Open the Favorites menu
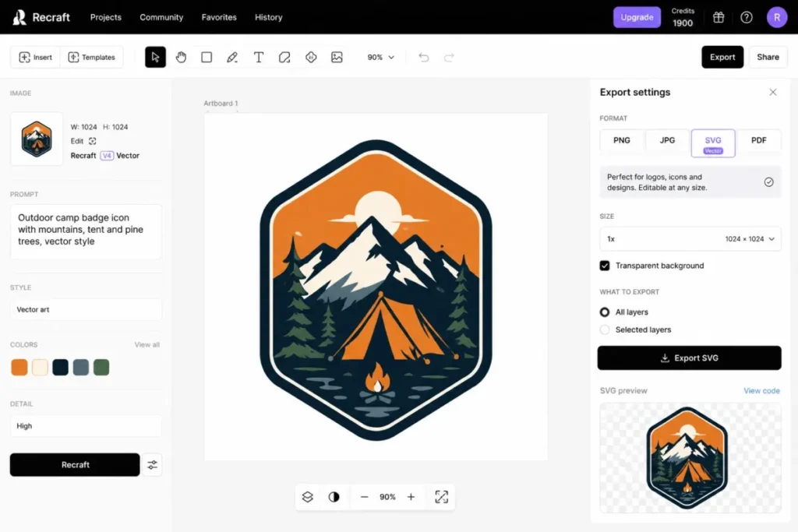 (219, 17)
